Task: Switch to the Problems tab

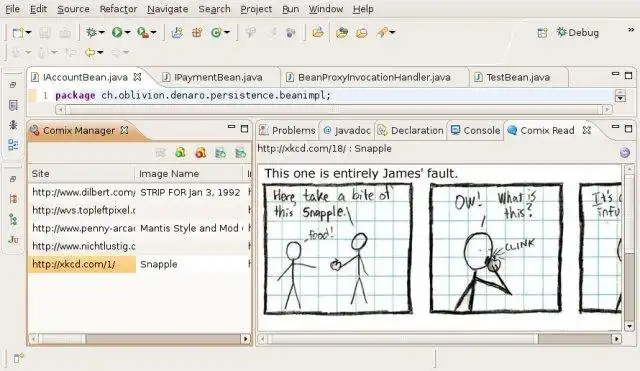Action: coord(287,131)
